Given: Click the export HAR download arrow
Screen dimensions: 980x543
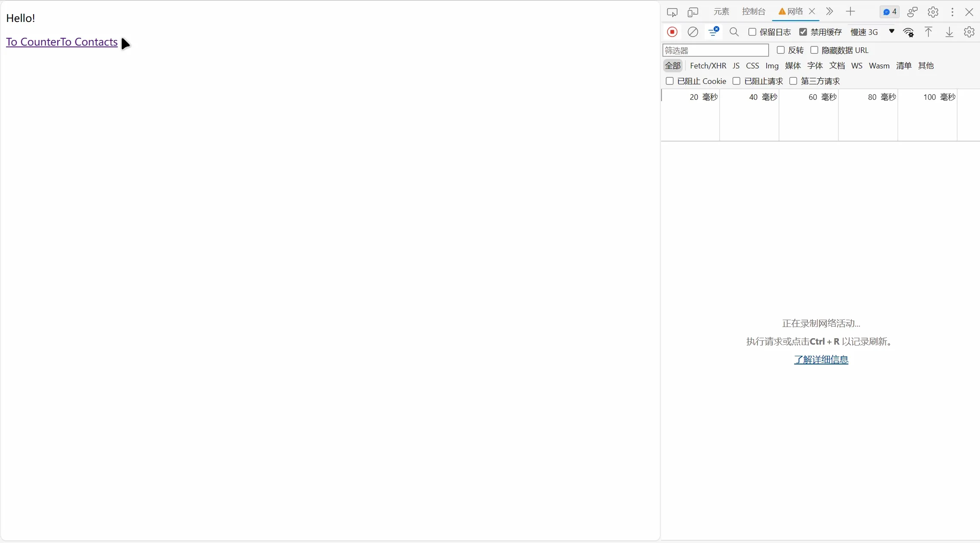Looking at the screenshot, I should click(x=949, y=32).
